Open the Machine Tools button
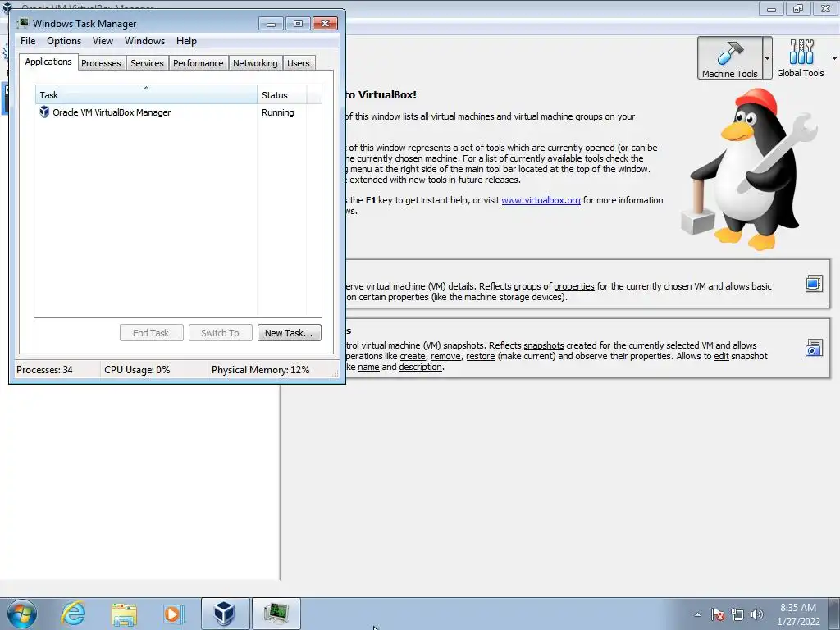Viewport: 840px width, 630px height. tap(729, 58)
